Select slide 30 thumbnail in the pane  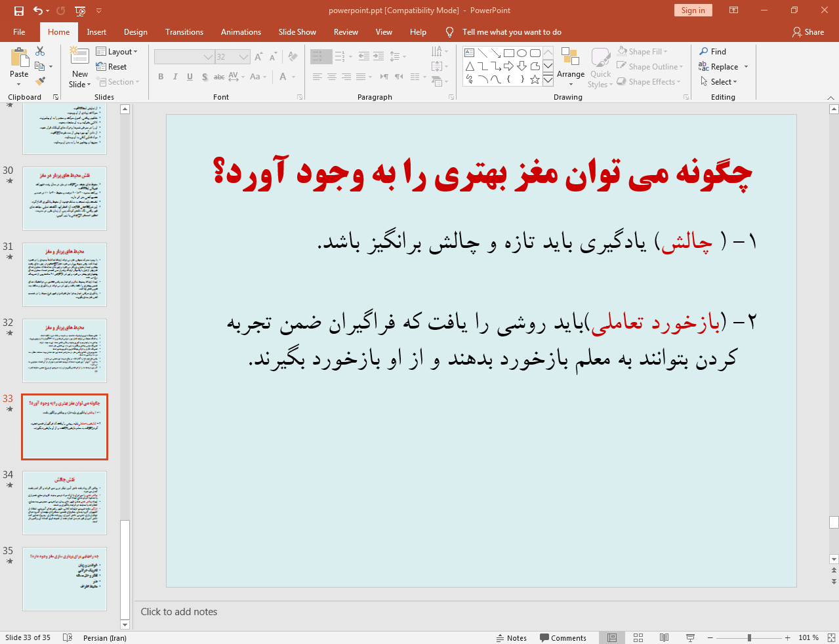[x=64, y=198]
